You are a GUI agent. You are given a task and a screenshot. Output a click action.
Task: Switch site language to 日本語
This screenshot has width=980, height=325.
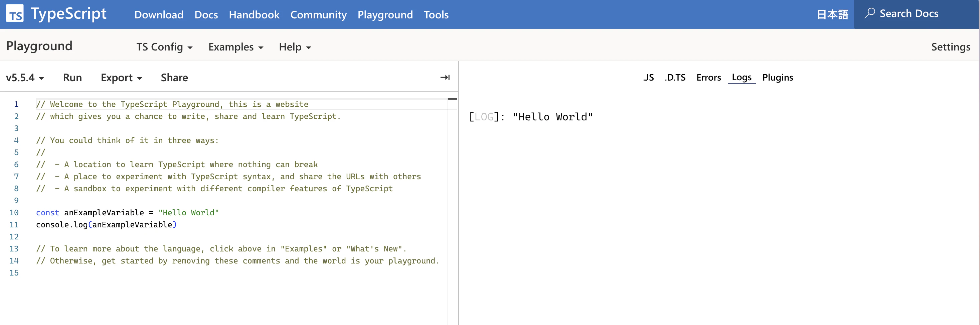[x=832, y=14]
